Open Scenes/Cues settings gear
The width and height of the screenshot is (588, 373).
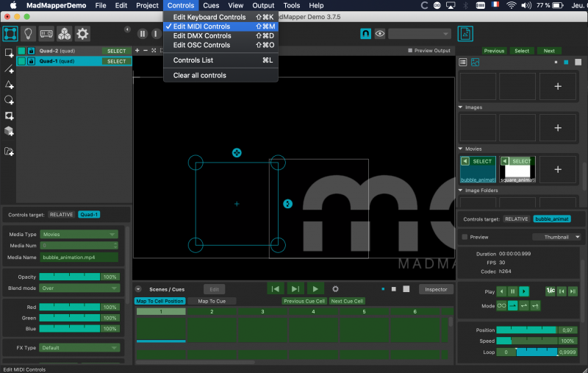(336, 289)
